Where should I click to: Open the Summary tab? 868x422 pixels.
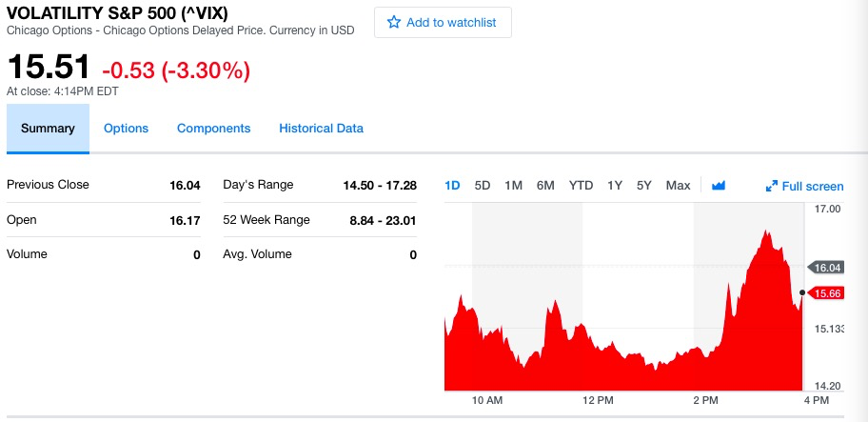48,129
